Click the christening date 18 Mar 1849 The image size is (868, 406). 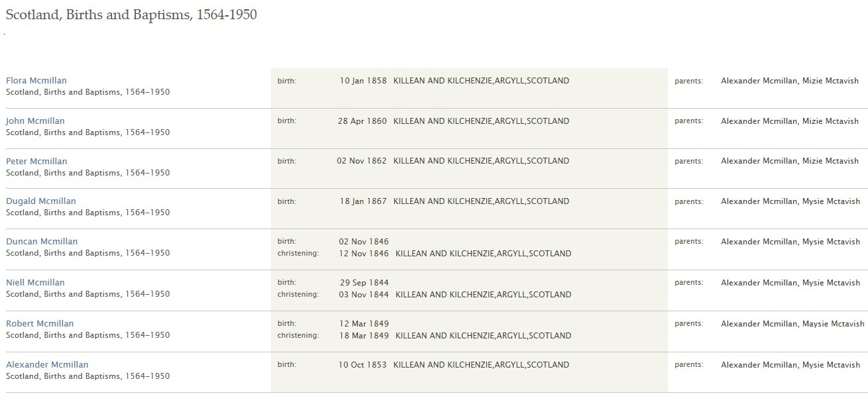(363, 336)
